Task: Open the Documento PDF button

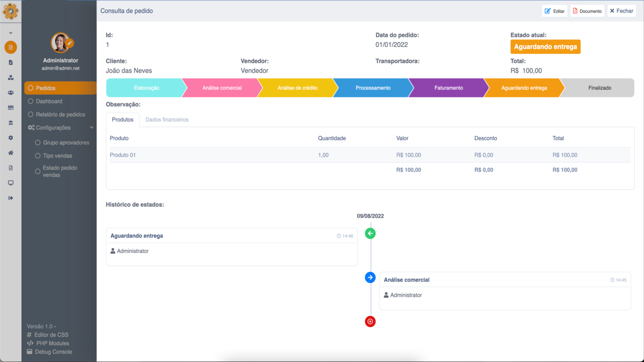Action: (587, 11)
